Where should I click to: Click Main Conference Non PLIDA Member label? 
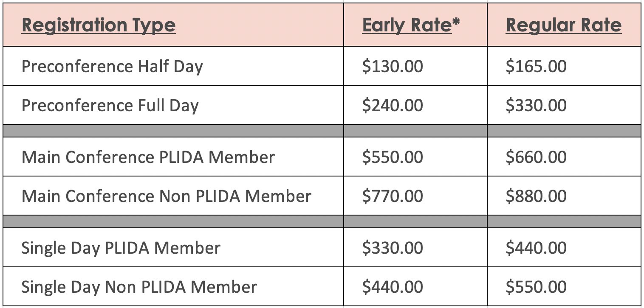point(167,196)
